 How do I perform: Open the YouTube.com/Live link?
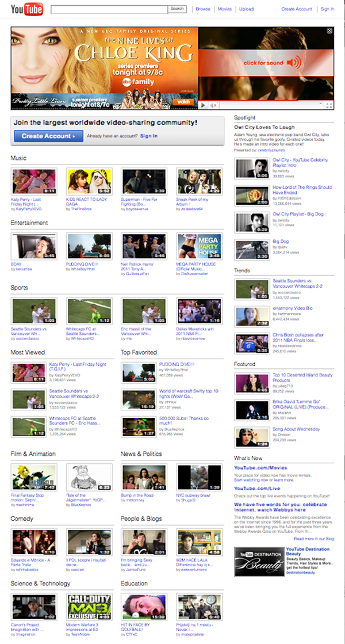click(257, 489)
